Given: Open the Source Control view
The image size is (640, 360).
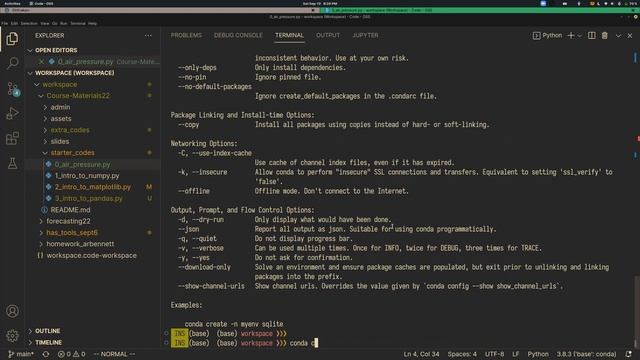Looking at the screenshot, I should point(12,89).
